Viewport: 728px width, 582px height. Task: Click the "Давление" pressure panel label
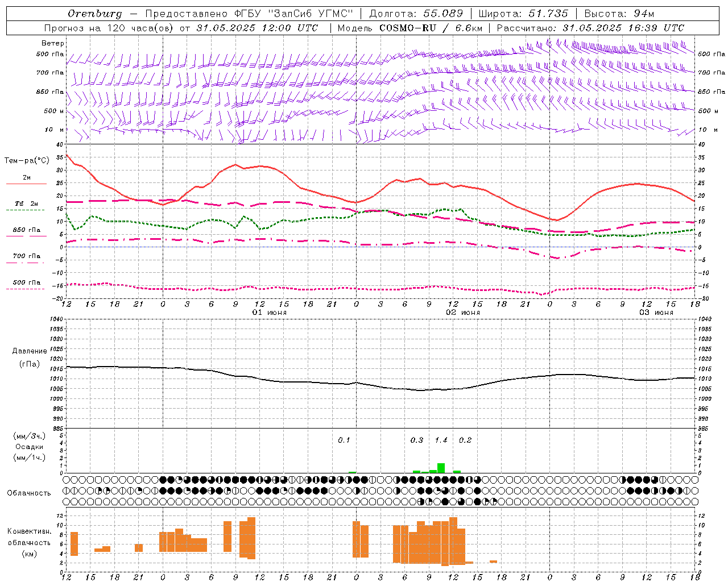tap(29, 351)
